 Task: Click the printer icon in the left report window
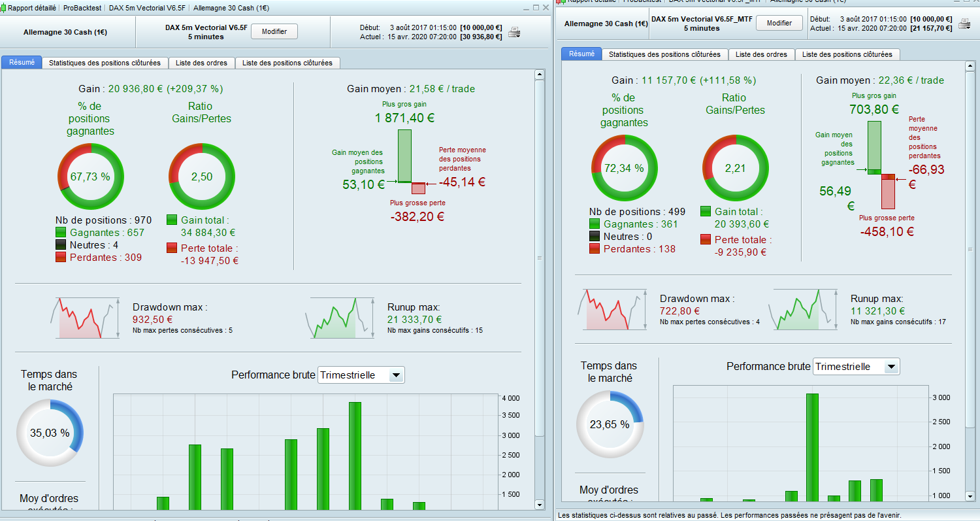[515, 31]
